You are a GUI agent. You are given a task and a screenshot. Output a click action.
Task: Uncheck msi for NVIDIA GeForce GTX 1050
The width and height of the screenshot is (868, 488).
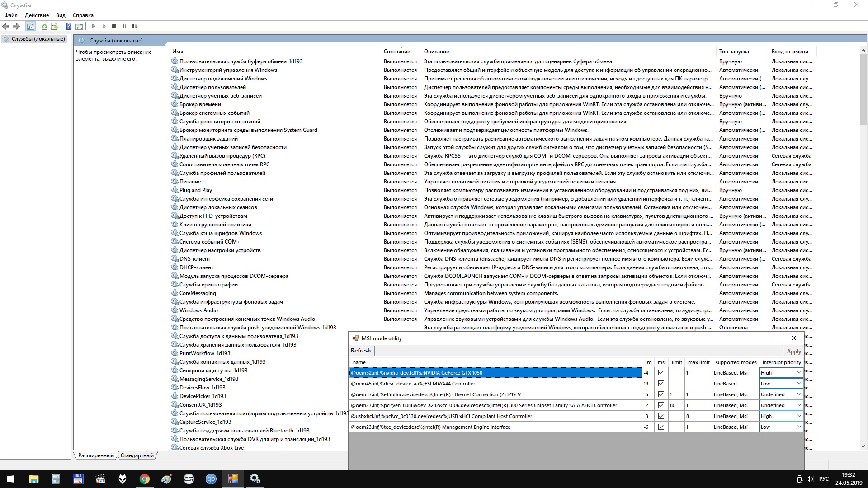tap(661, 373)
